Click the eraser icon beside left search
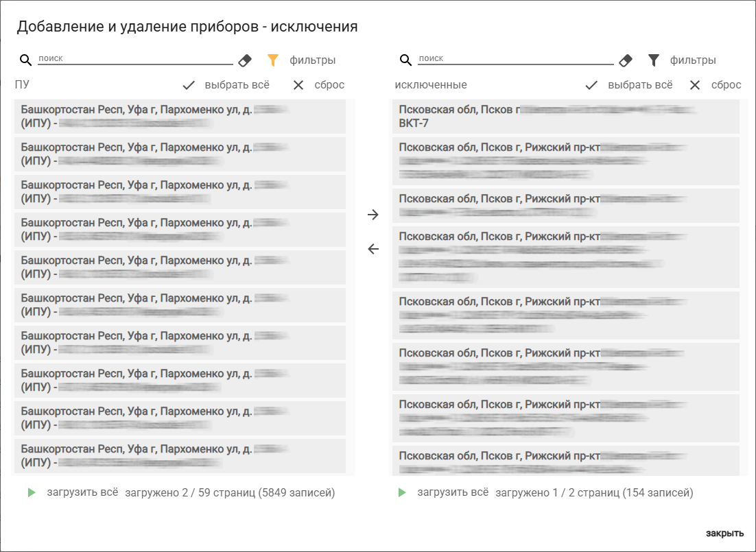The image size is (756, 552). 245,60
